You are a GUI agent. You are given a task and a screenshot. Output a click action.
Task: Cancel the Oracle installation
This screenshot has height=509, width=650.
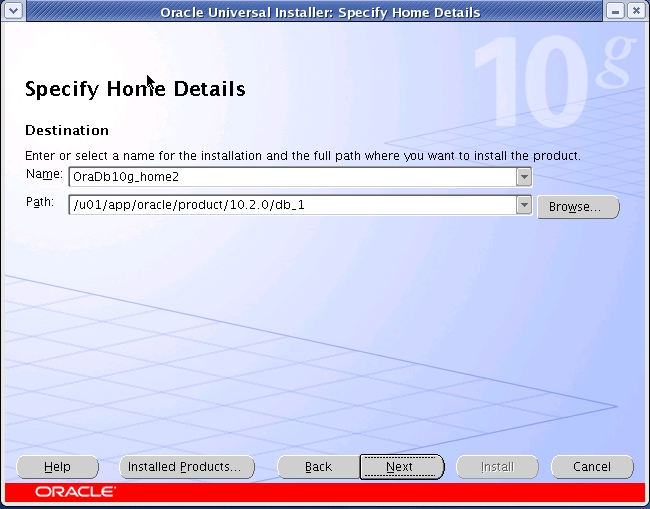click(592, 467)
